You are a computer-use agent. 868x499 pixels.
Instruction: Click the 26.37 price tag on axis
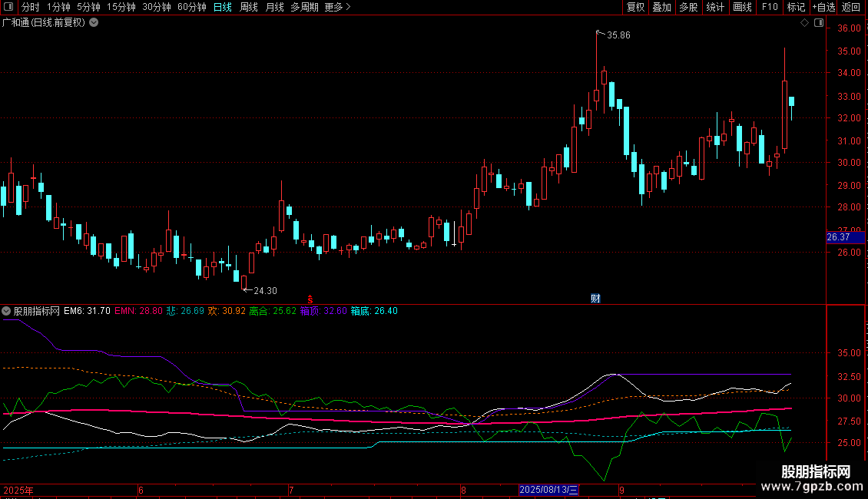coord(845,237)
